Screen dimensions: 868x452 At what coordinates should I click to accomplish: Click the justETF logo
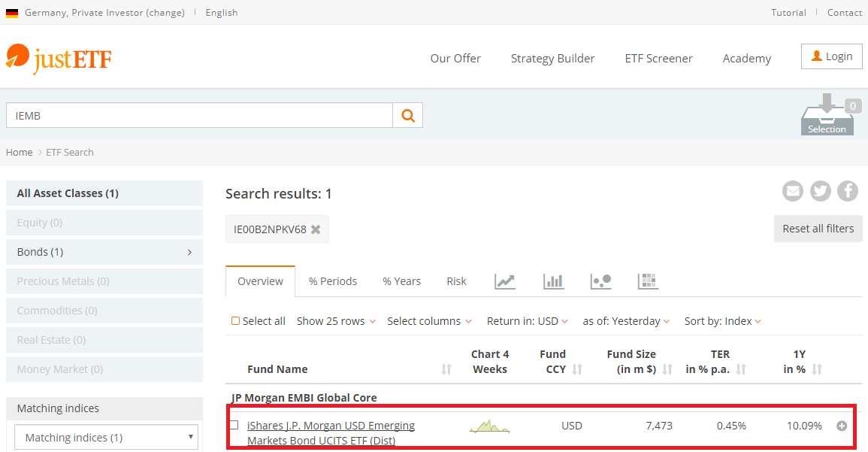[59, 58]
